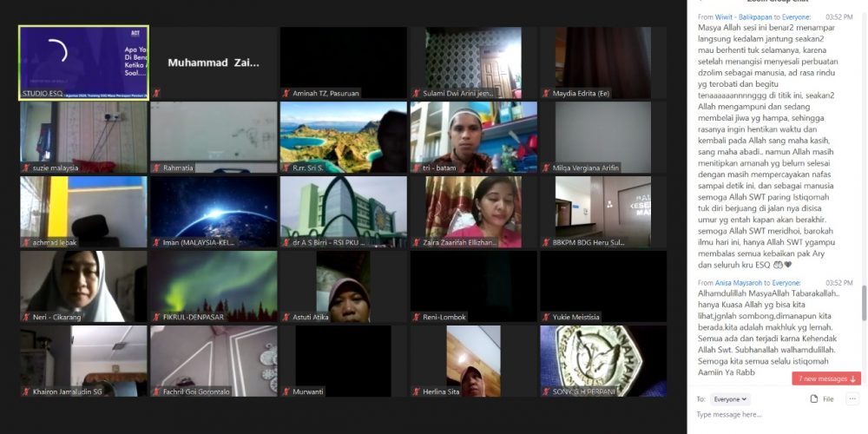Image resolution: width=868 pixels, height=434 pixels.
Task: Click muted mic icon beside Yukie Meistisia
Action: (x=546, y=317)
